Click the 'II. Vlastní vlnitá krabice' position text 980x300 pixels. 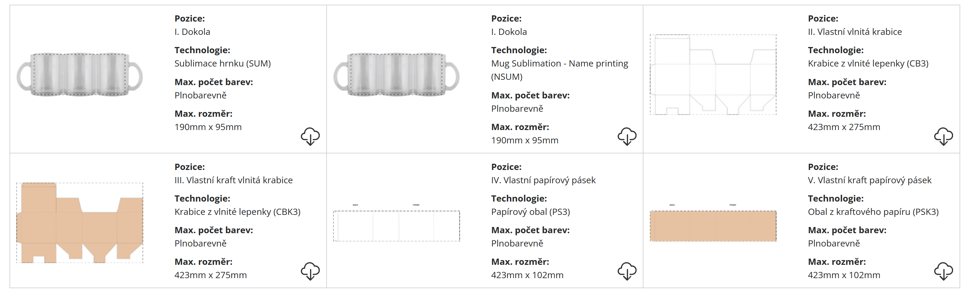pyautogui.click(x=855, y=32)
